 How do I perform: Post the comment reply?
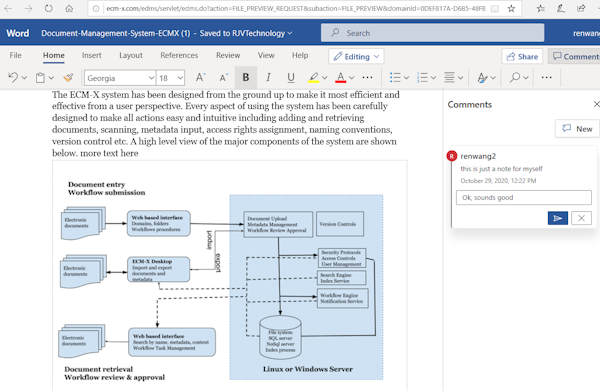tap(558, 218)
